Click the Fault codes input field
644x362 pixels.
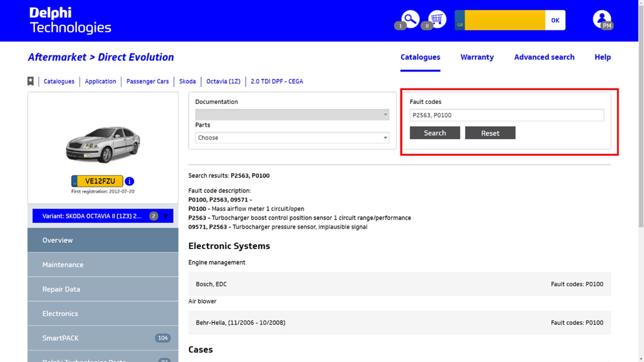pyautogui.click(x=506, y=115)
